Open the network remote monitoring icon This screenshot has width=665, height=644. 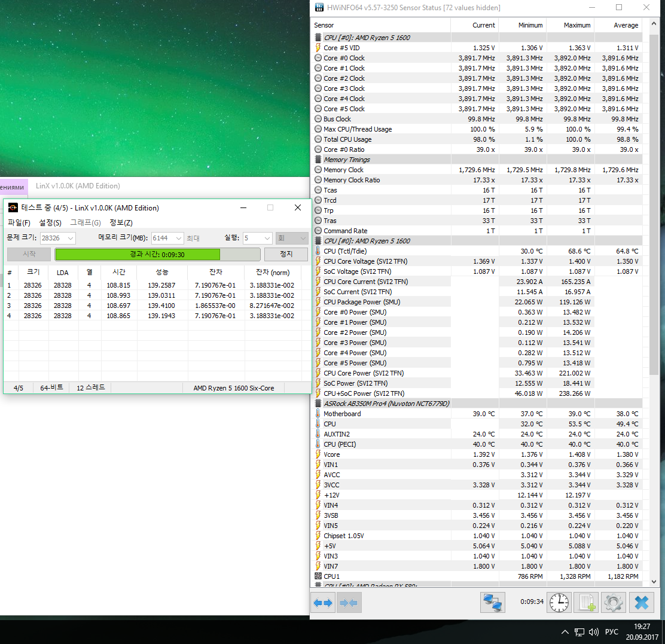pos(493,602)
